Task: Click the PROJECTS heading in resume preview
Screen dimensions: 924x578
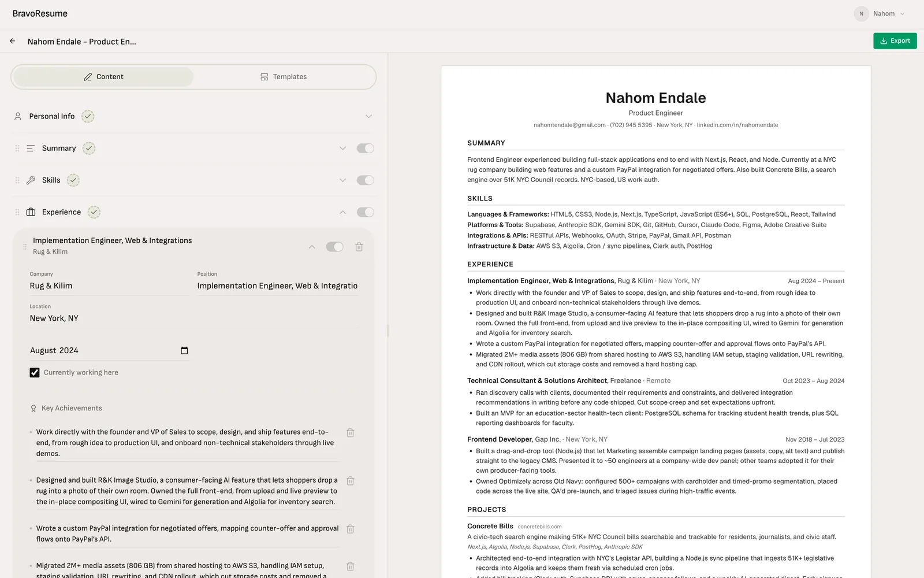Action: 487,510
